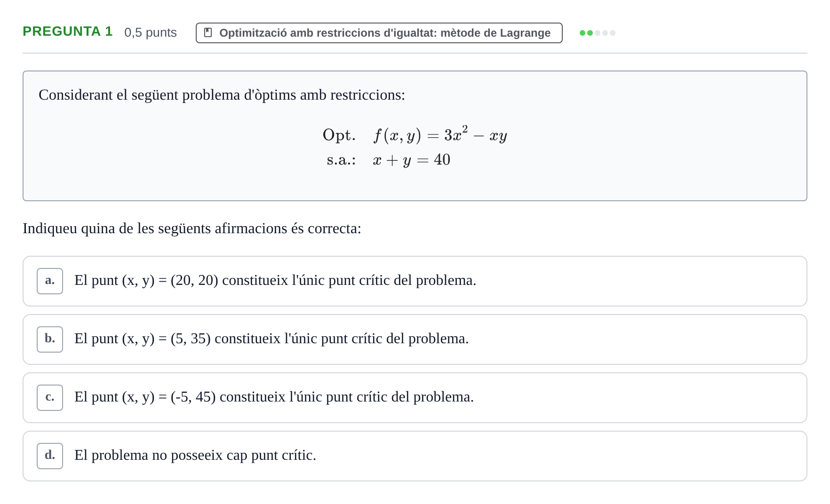The width and height of the screenshot is (830, 504).
Task: Click the constraint x + y = 40
Action: tap(412, 160)
